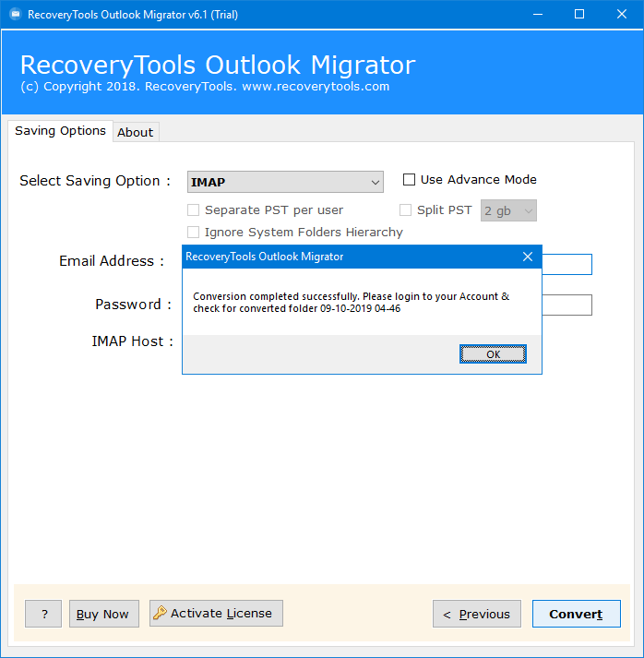Click the 'Conversion completed successfully' message text

352,302
